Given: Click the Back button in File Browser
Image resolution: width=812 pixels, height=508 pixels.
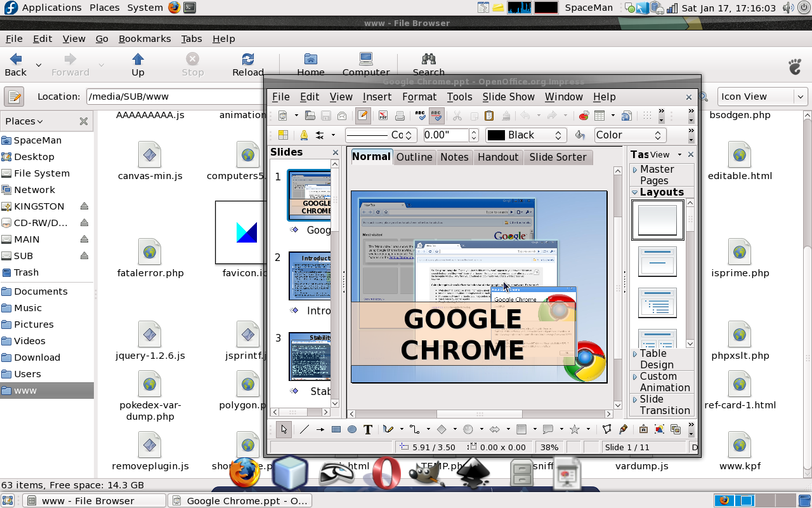Looking at the screenshot, I should click(x=16, y=65).
